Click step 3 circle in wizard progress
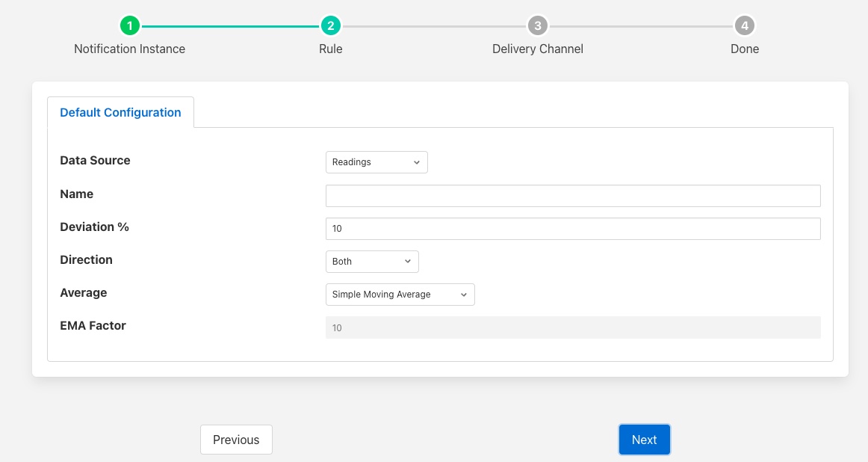 point(537,26)
